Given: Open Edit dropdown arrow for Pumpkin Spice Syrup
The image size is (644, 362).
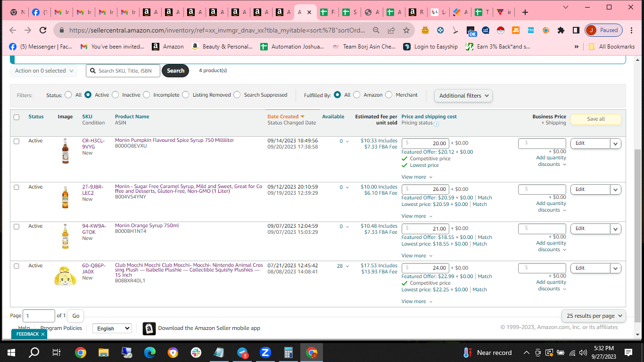Looking at the screenshot, I should pyautogui.click(x=616, y=143).
